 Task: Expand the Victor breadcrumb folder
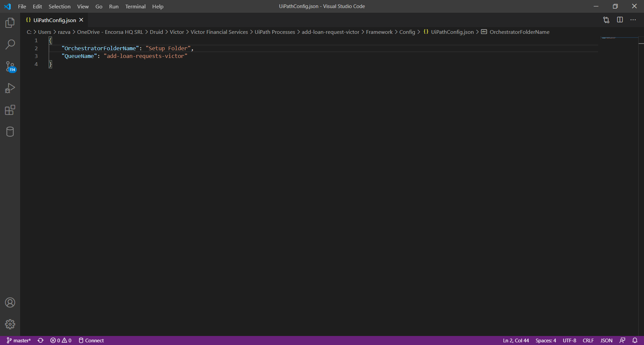coord(177,32)
